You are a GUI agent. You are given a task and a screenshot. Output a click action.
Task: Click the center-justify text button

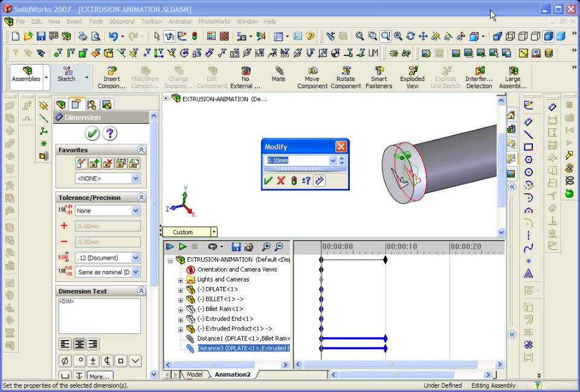(x=79, y=344)
